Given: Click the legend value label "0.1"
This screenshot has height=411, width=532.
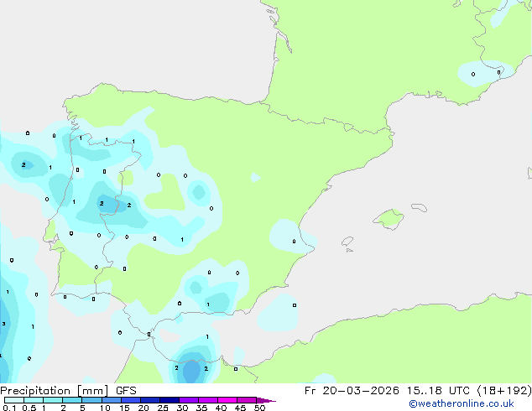Looking at the screenshot, I should pyautogui.click(x=9, y=408).
